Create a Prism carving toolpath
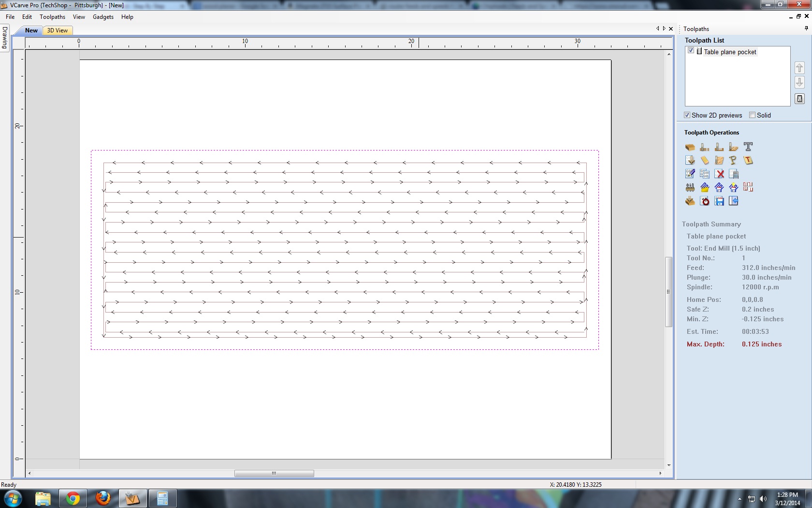The height and width of the screenshot is (508, 812). (x=733, y=160)
